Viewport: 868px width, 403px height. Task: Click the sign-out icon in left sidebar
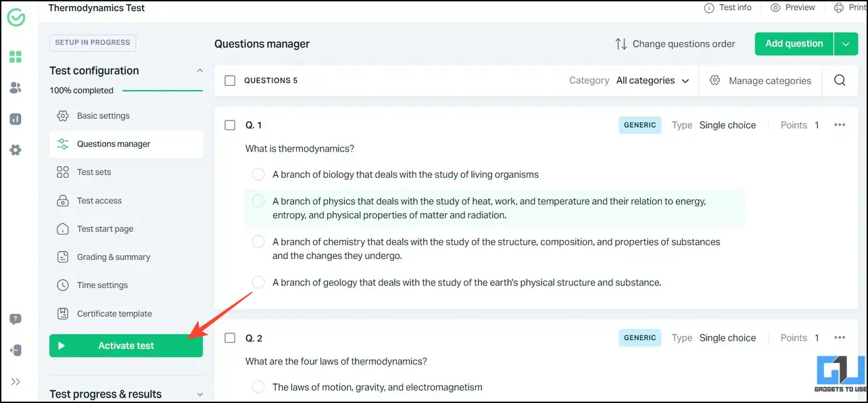tap(16, 350)
